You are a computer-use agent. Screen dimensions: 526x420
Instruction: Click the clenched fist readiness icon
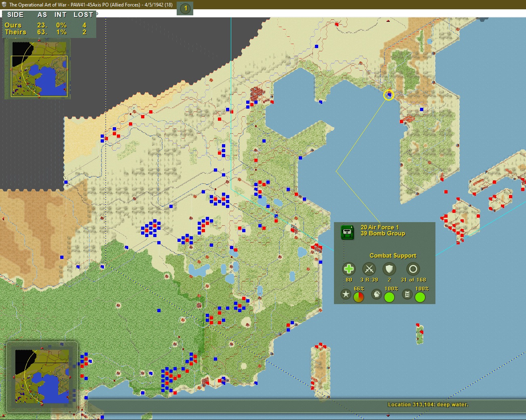tap(376, 294)
